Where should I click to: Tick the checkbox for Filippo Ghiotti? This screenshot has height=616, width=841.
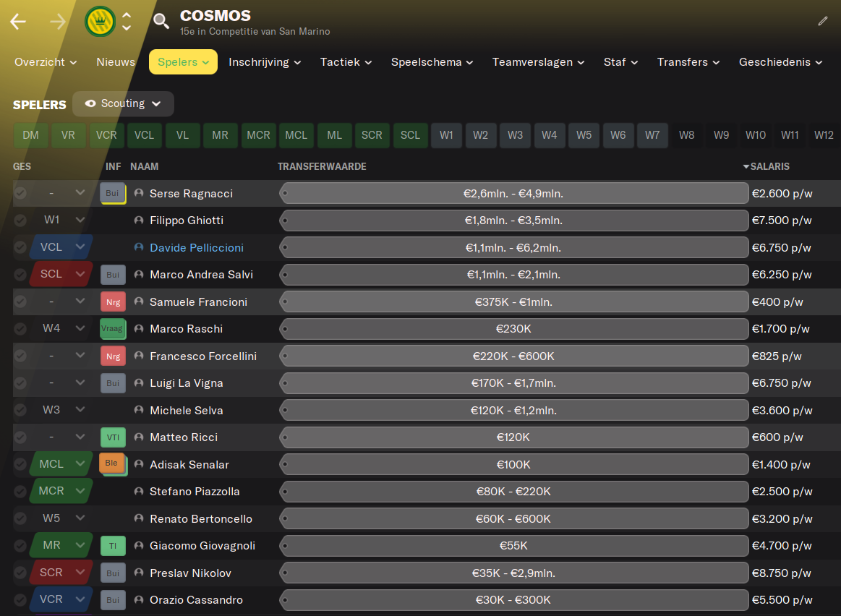[20, 220]
